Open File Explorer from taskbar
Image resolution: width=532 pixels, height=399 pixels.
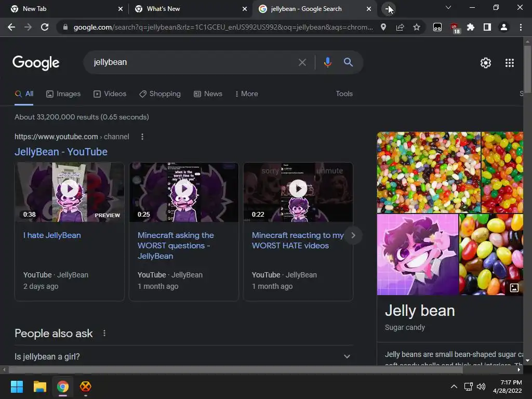pyautogui.click(x=39, y=387)
